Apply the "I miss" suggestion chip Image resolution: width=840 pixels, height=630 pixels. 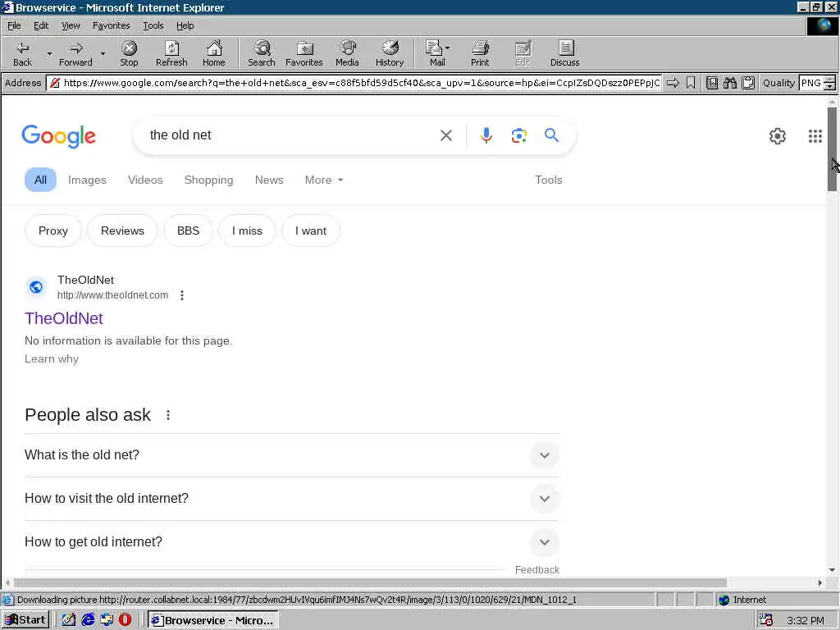click(247, 231)
